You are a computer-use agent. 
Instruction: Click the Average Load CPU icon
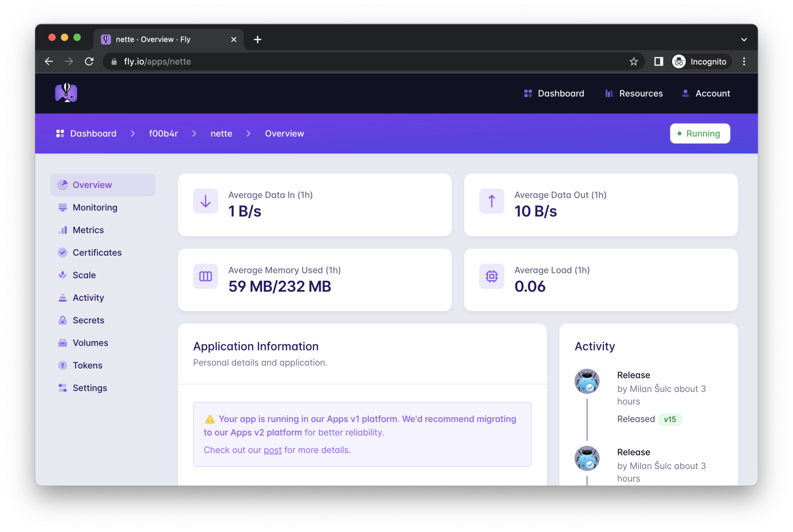(x=491, y=276)
